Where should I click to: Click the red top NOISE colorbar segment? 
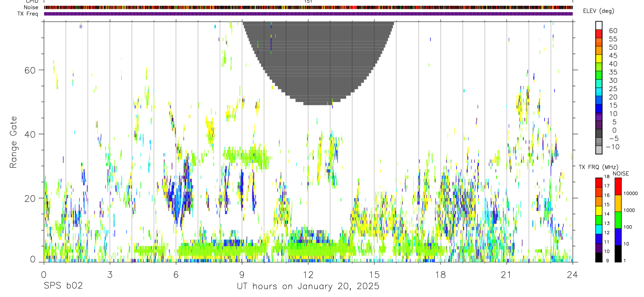617,186
